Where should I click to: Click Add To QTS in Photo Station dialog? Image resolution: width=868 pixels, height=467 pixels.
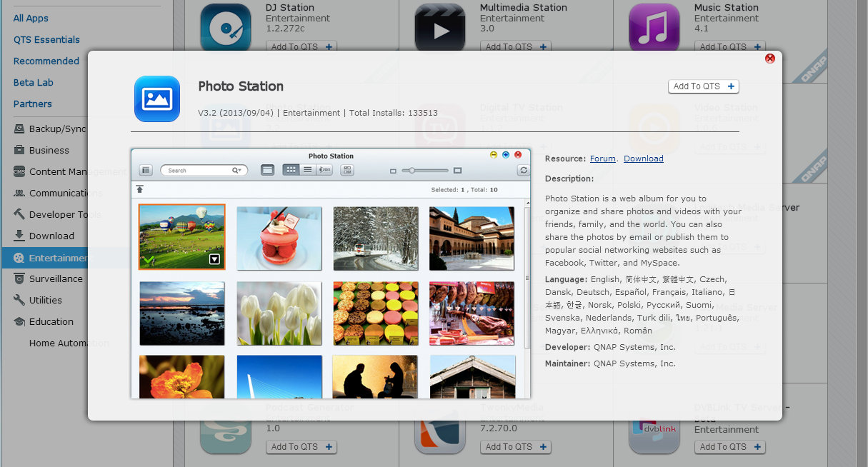(x=704, y=86)
